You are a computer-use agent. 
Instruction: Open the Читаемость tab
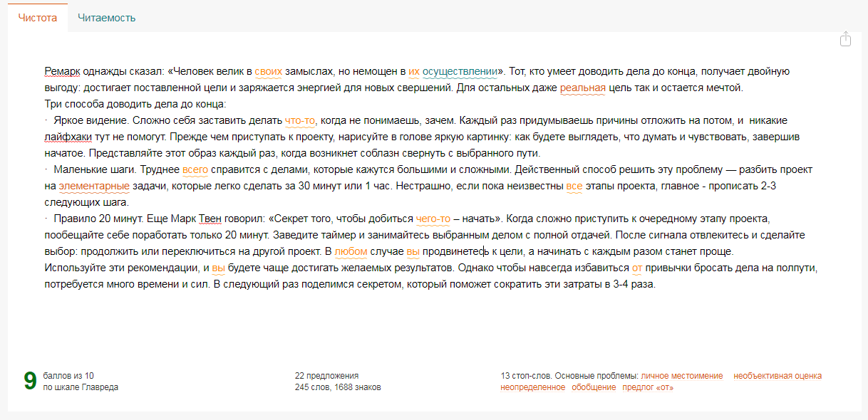click(107, 18)
